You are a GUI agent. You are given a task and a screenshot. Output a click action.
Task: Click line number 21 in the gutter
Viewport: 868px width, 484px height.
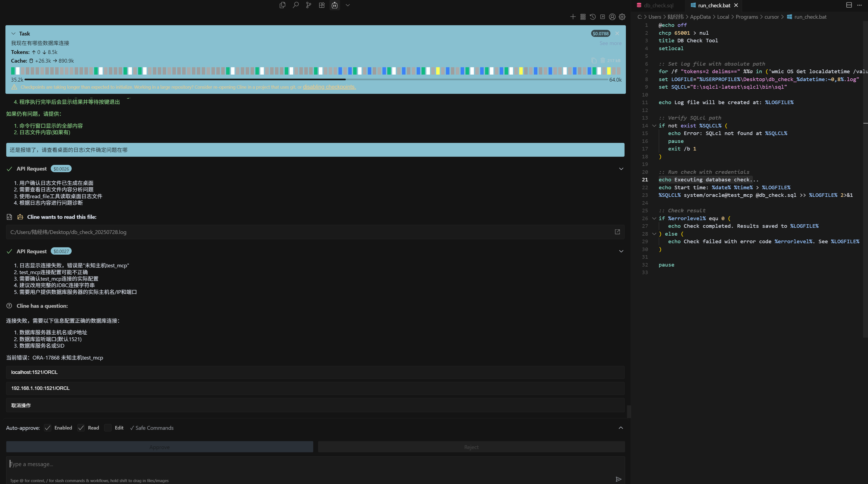tap(645, 180)
